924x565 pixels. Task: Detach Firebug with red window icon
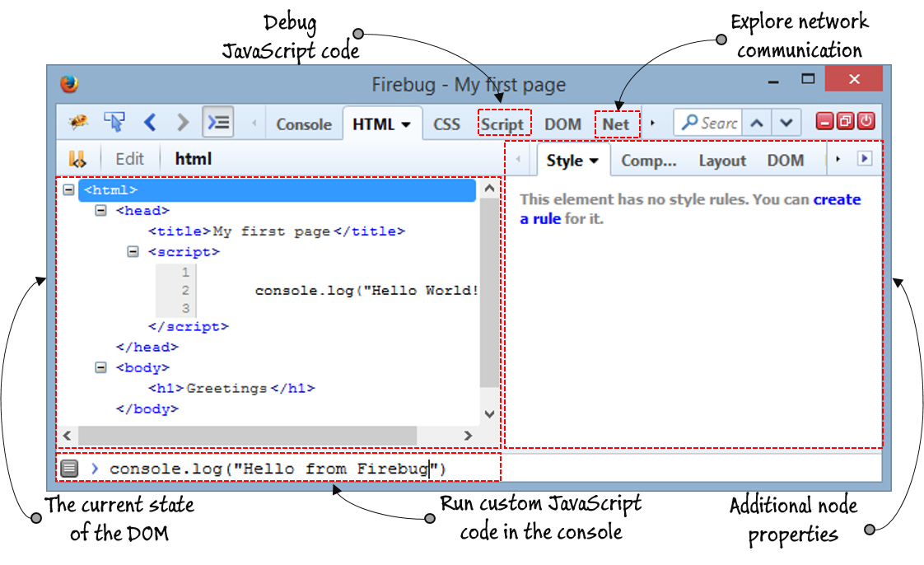pos(846,121)
